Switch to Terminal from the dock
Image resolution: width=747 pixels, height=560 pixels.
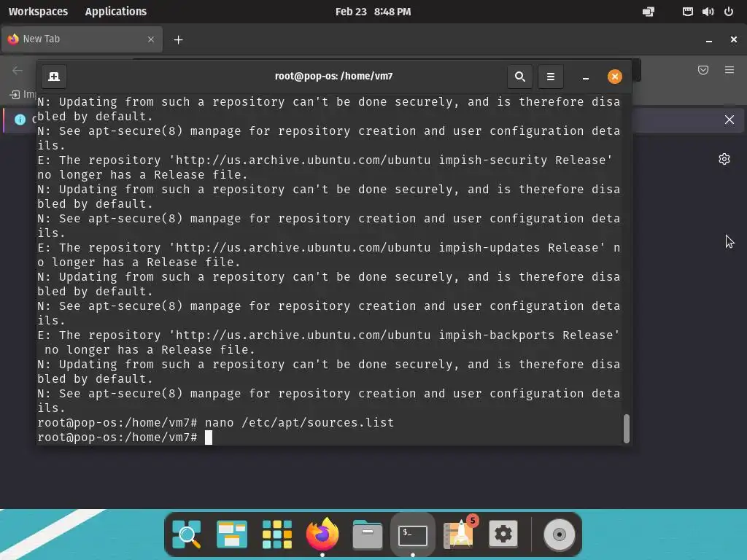click(x=413, y=534)
